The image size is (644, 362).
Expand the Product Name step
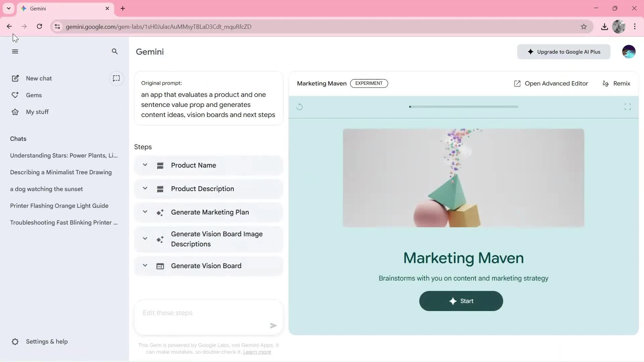(x=145, y=165)
